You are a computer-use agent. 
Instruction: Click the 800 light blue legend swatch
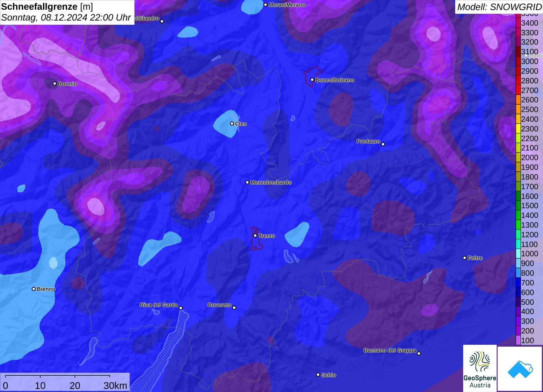(x=518, y=273)
